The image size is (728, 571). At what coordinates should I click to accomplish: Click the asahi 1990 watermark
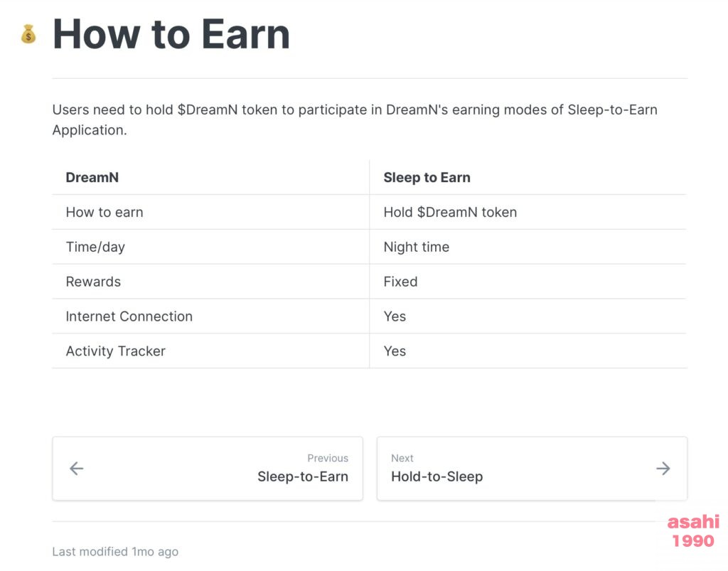pyautogui.click(x=693, y=531)
